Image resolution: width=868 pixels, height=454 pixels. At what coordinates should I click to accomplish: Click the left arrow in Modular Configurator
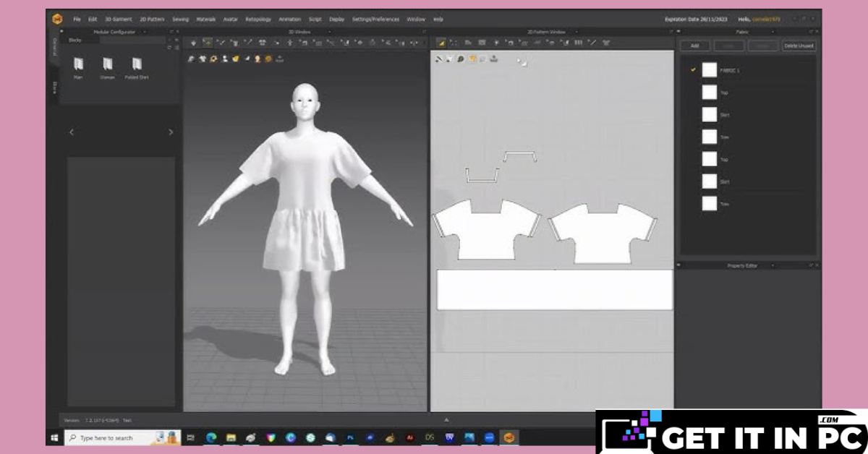coord(71,132)
